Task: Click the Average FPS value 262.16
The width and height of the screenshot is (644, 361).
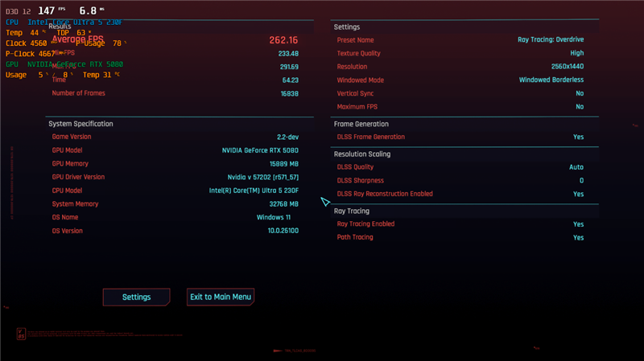Action: point(283,40)
